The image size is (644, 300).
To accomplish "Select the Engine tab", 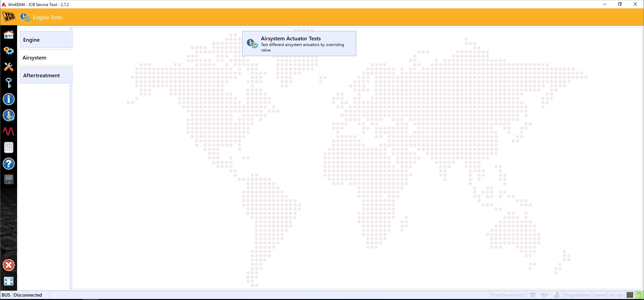I will [x=46, y=40].
